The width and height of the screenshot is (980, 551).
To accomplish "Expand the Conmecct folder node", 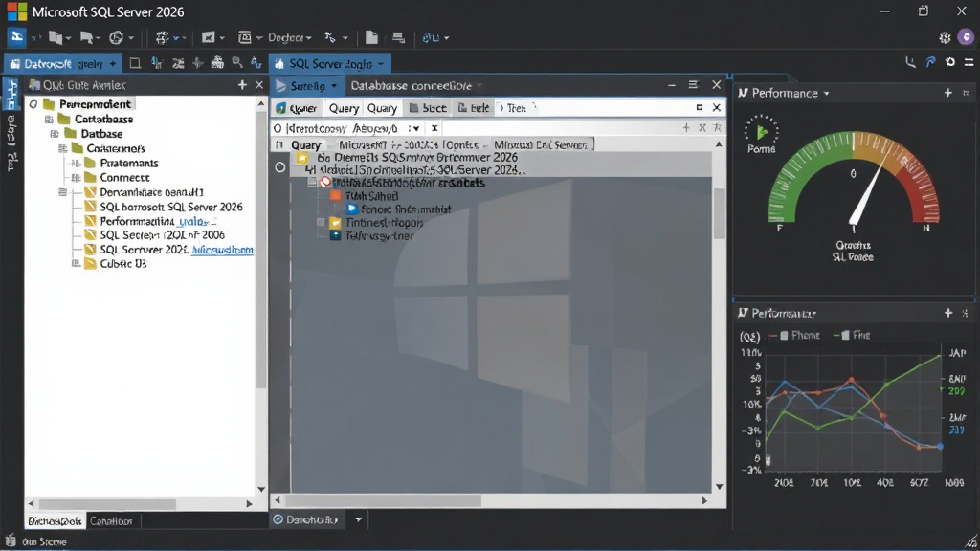I will click(x=76, y=177).
